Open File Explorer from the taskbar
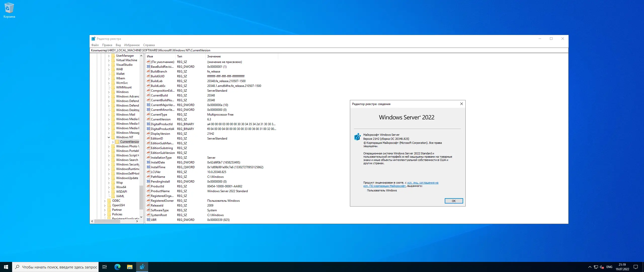Screen dimensions: 644x272 pyautogui.click(x=130, y=267)
